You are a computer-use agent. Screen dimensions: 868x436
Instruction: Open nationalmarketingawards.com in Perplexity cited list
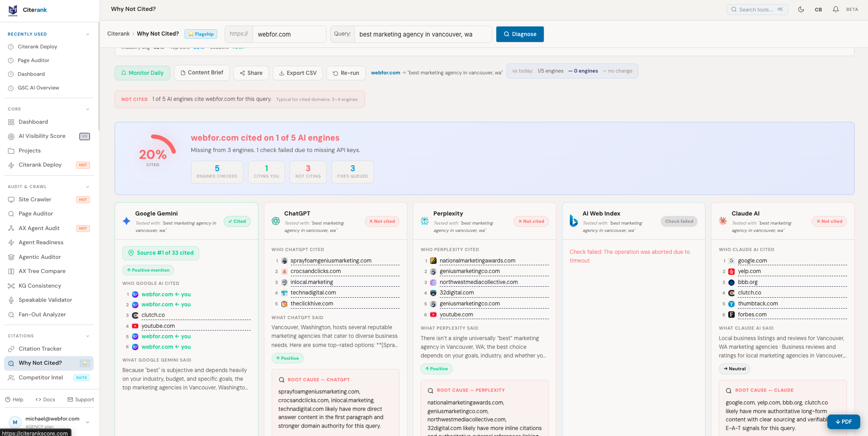pyautogui.click(x=478, y=261)
